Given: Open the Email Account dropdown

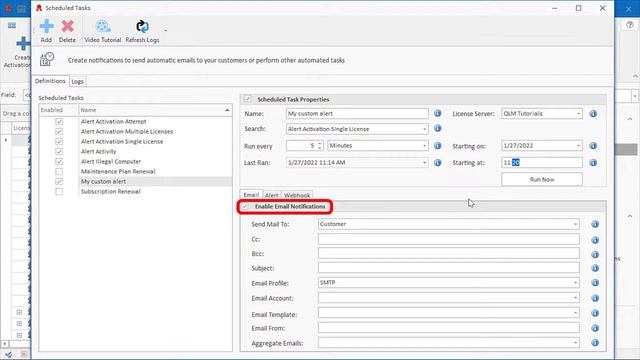Looking at the screenshot, I should pos(576,298).
